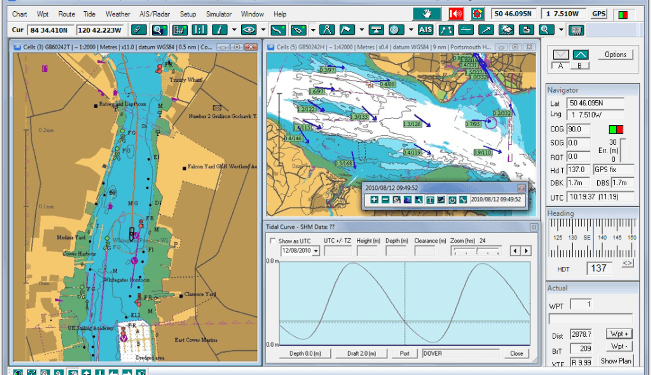Click the Trinity Wharf label on left chart

(186, 80)
